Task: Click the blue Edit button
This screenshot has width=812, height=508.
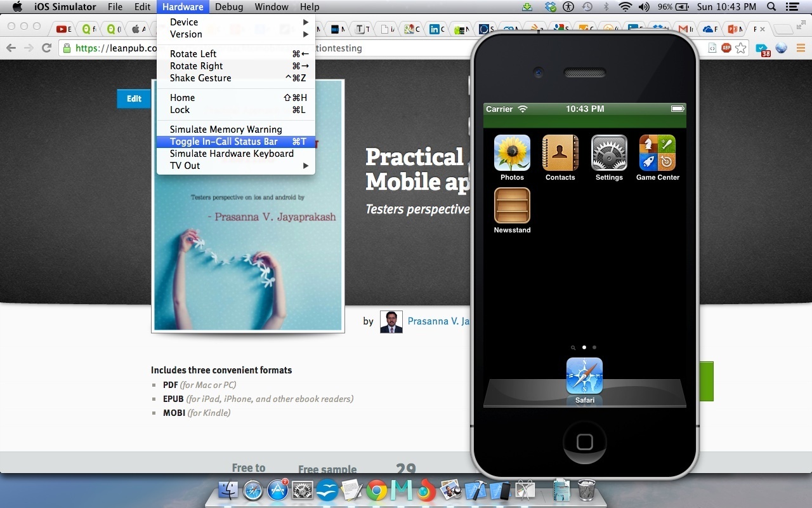Action: coord(134,98)
